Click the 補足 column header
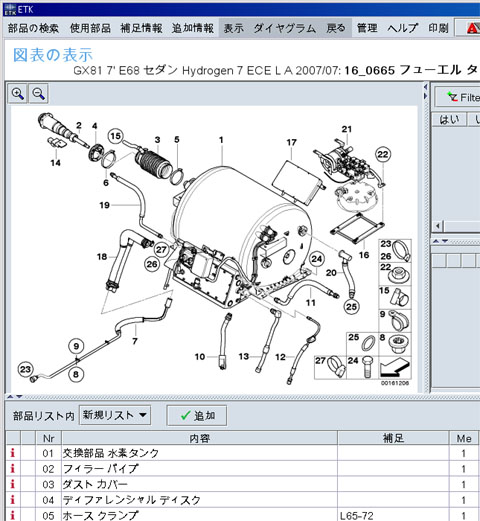This screenshot has height=521, width=480. point(393,438)
